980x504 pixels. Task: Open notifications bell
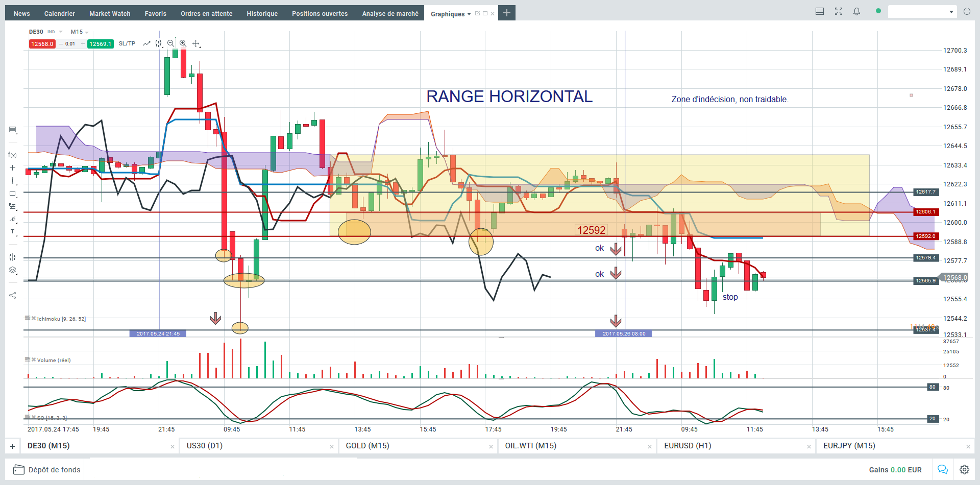pyautogui.click(x=857, y=11)
